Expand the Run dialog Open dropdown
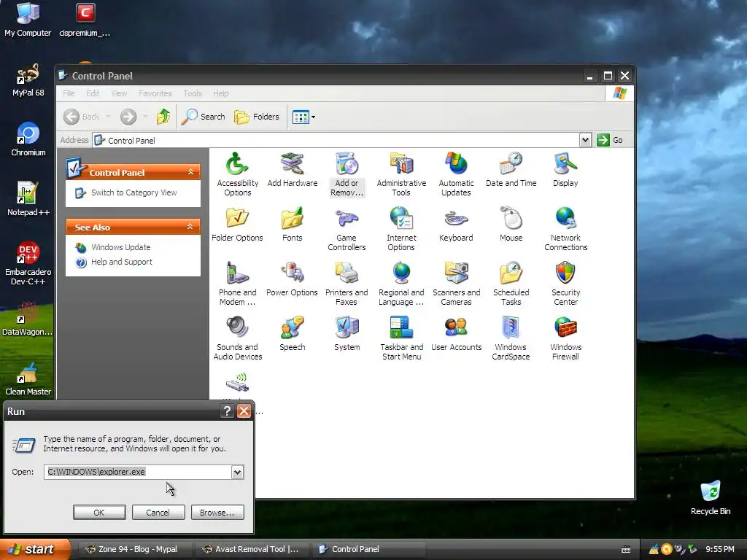The image size is (747, 560). tap(237, 472)
